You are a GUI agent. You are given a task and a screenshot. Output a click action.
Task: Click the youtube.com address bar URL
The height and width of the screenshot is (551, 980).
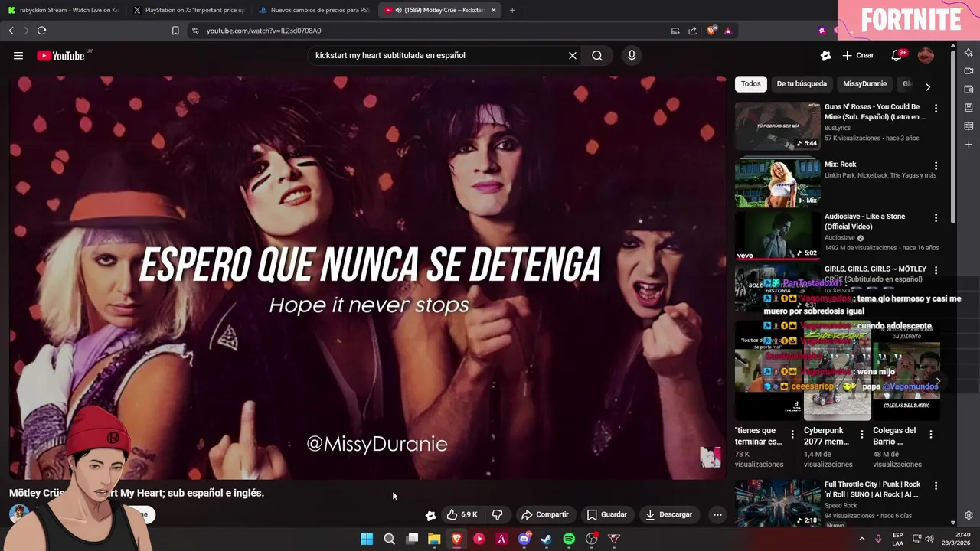263,31
